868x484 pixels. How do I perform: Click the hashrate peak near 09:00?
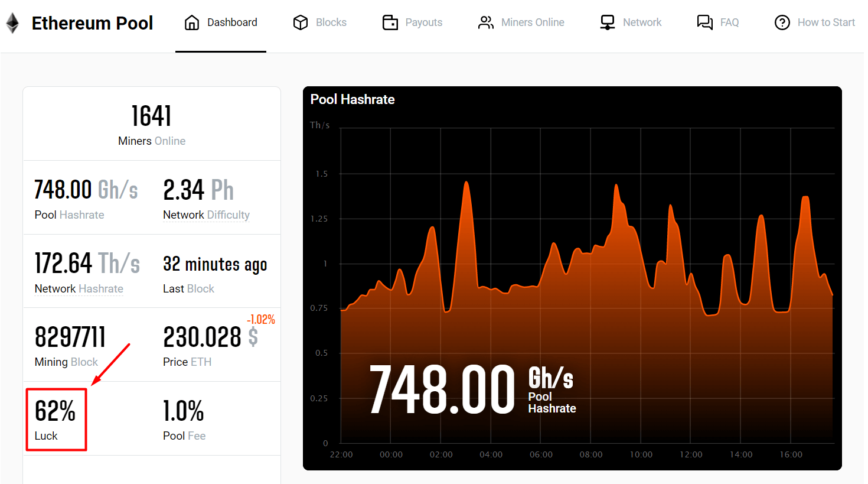point(616,186)
